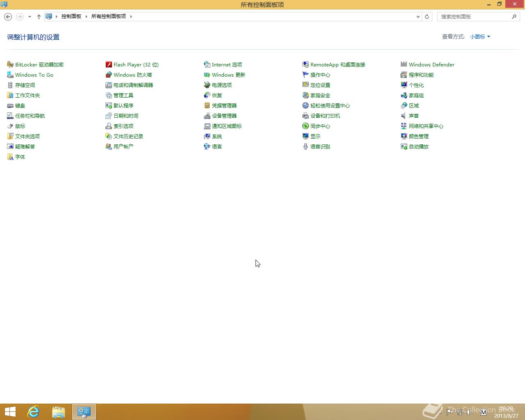Click the 电话和调制解调器 icon

[109, 85]
